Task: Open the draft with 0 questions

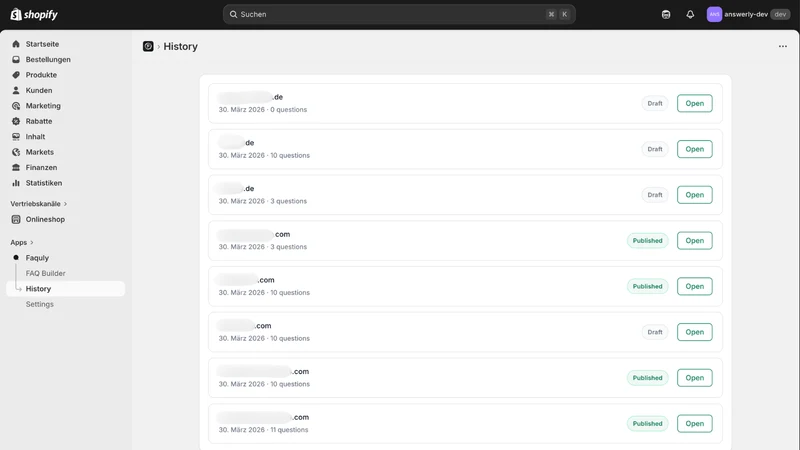Action: 694,103
